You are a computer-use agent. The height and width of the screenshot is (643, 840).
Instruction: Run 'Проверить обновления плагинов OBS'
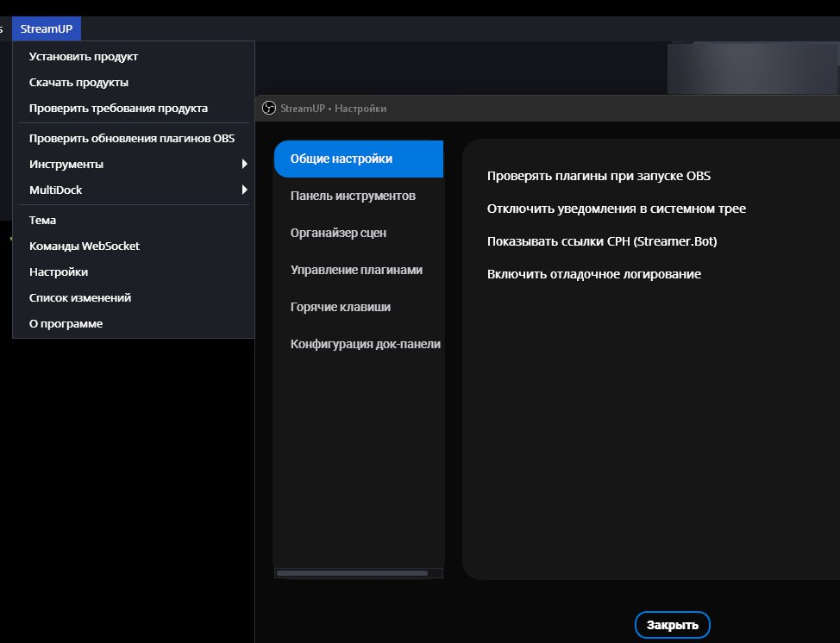click(132, 138)
